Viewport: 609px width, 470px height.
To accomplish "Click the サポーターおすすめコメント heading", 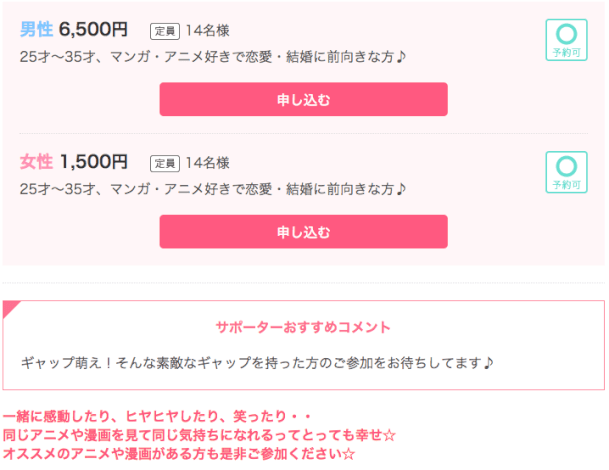I will click(303, 327).
